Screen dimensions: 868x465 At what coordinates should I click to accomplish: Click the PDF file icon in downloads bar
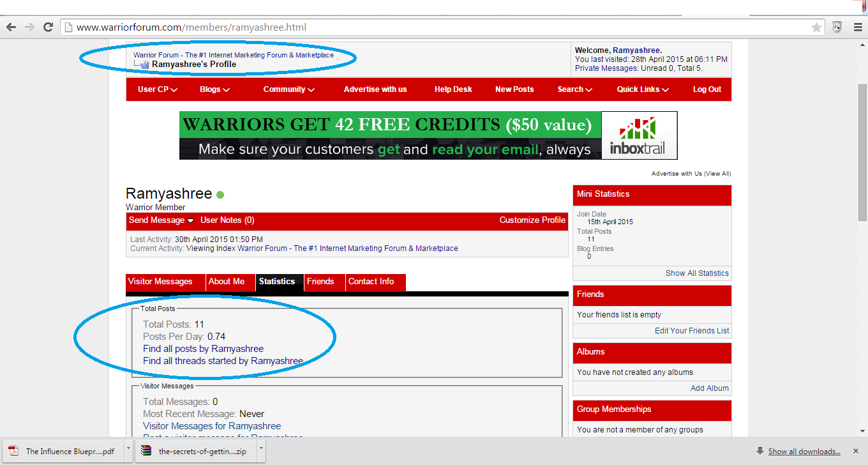[14, 451]
